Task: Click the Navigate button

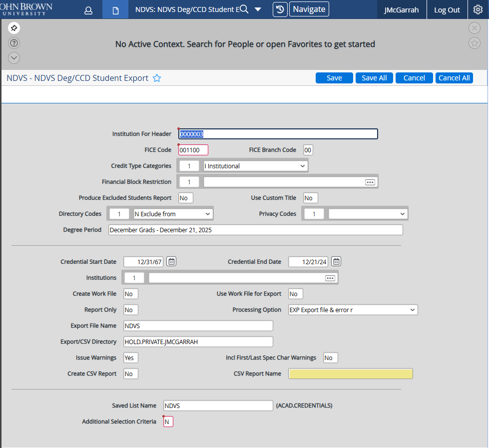Action: click(309, 9)
